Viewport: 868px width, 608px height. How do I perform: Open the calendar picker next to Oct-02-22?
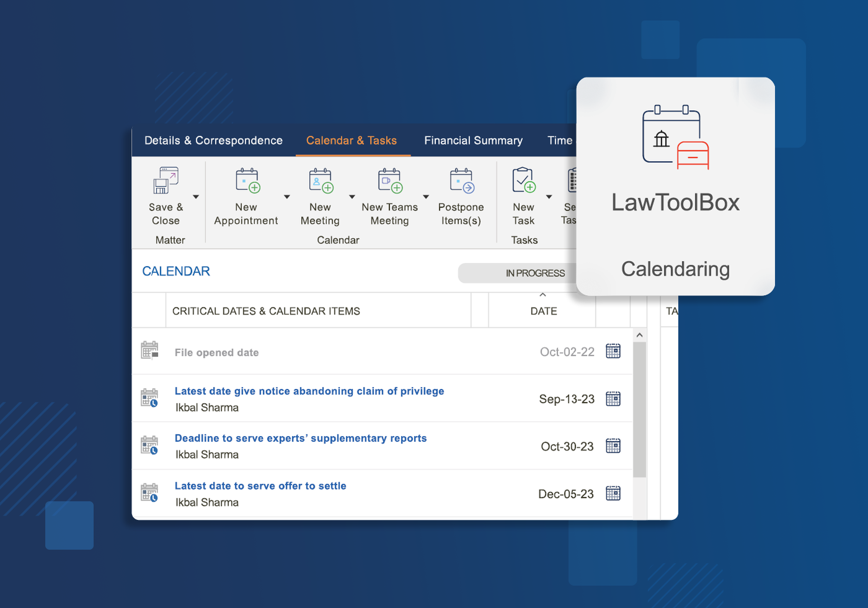point(613,351)
